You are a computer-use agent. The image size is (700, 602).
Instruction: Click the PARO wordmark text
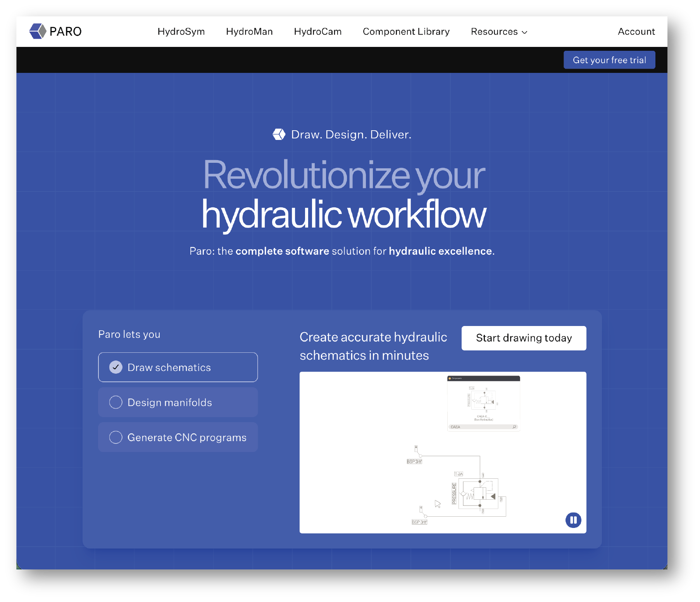pos(66,31)
